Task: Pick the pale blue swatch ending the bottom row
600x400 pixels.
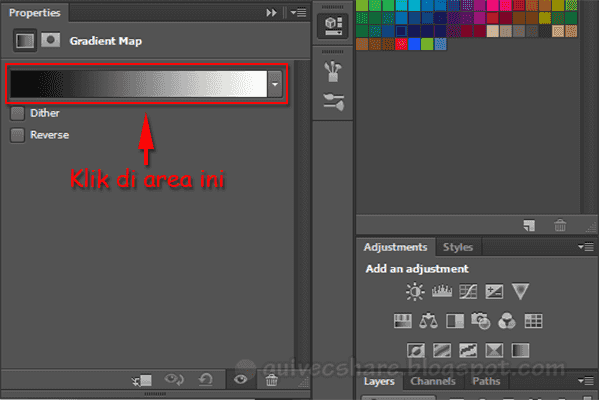Action: [440, 44]
